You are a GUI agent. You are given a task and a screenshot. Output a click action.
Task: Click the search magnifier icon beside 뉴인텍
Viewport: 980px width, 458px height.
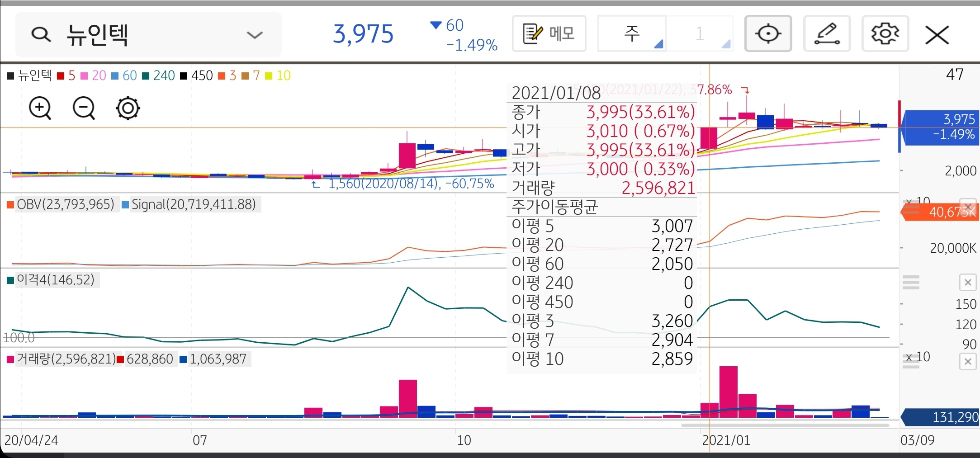coord(41,34)
